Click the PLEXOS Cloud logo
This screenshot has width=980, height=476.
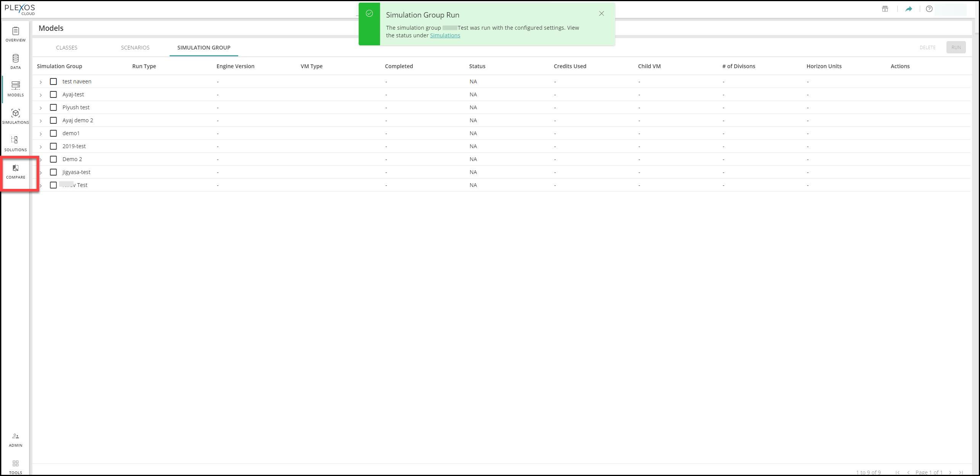(20, 10)
